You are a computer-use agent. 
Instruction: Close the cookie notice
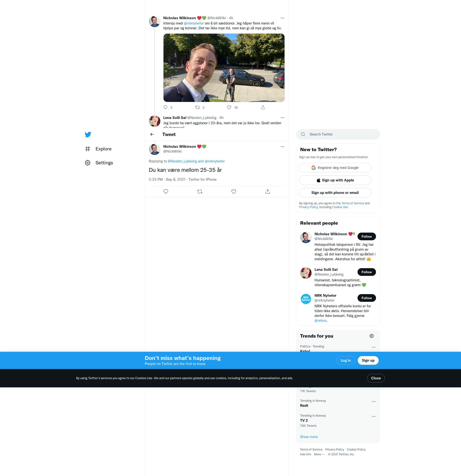click(x=376, y=378)
